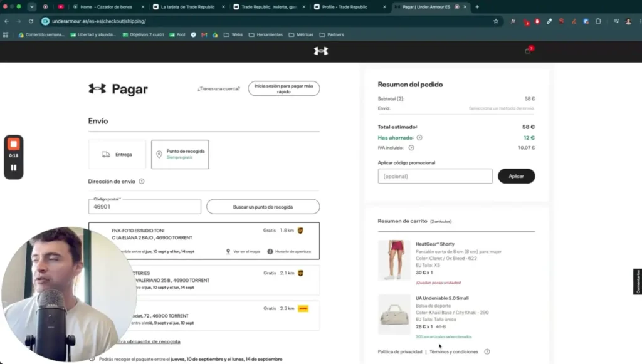Open HeatGear Shorty product thumbnail
This screenshot has width=642, height=364.
pyautogui.click(x=394, y=260)
